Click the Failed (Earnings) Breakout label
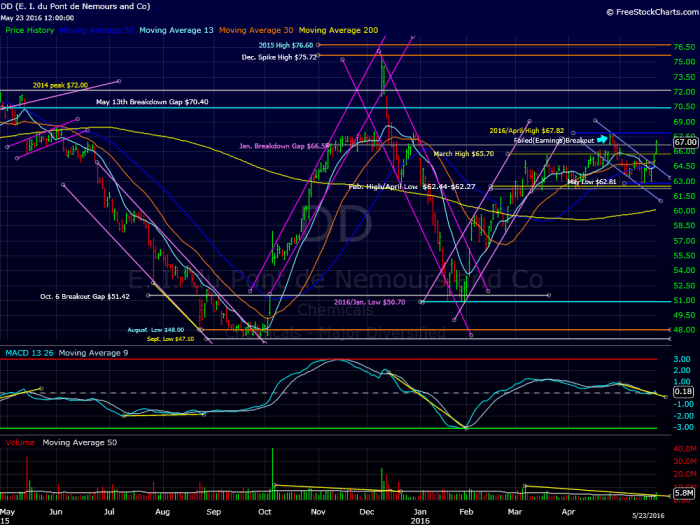Viewport: 700px width, 525px height. (x=554, y=141)
